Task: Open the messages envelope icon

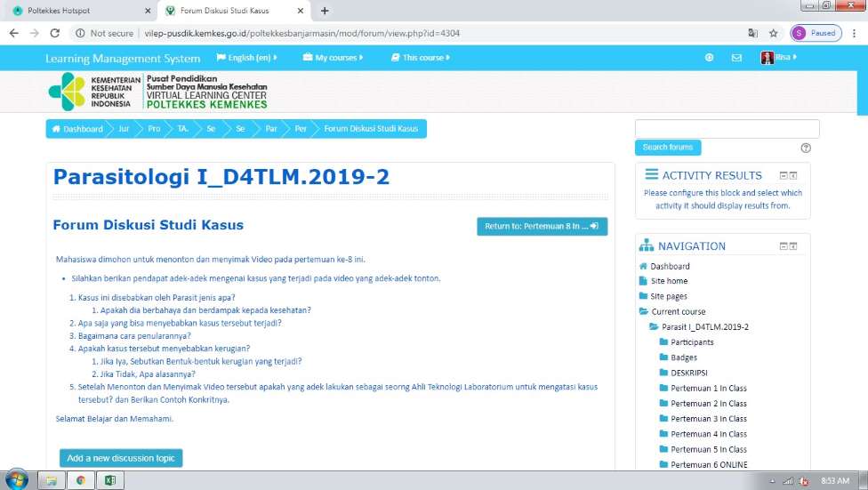Action: point(736,58)
